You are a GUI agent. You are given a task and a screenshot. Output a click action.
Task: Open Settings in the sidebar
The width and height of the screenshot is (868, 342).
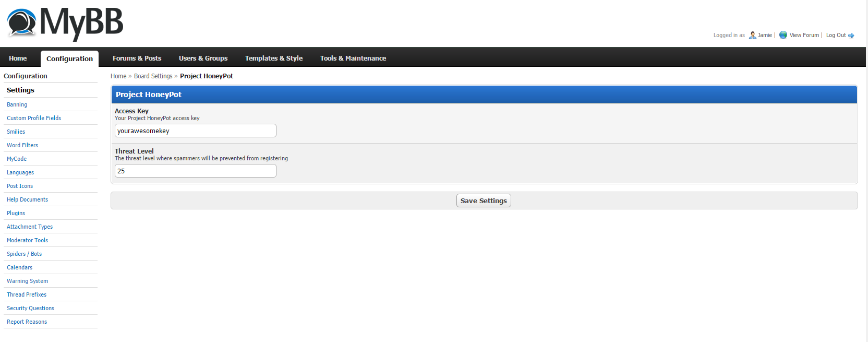coord(21,90)
